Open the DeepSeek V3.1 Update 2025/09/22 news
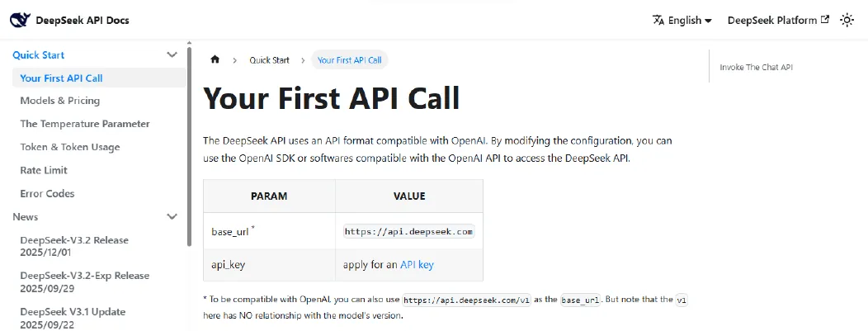868x331 pixels. (73, 317)
